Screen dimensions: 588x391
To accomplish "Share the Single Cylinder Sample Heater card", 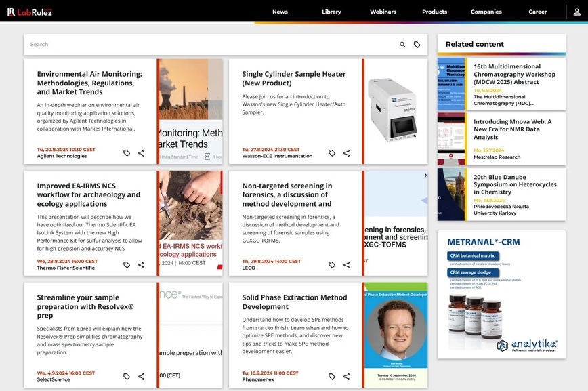I will [x=347, y=152].
